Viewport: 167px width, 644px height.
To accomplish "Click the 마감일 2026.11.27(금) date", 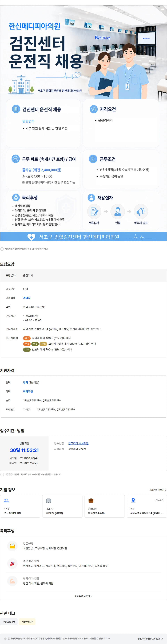I will tap(29, 463).
